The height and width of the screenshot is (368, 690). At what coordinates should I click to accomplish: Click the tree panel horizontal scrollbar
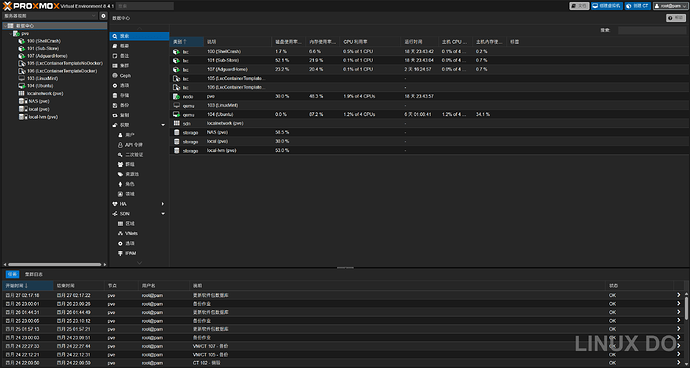[54, 265]
